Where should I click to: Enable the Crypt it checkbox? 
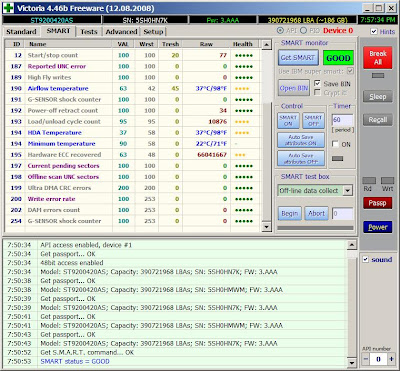click(x=317, y=92)
